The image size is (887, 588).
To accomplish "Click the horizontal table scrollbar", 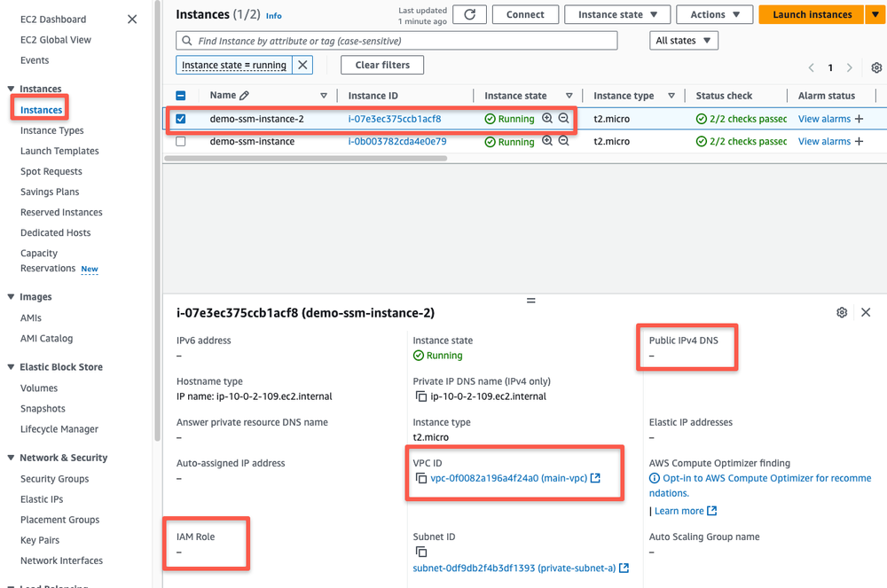I will (305, 158).
